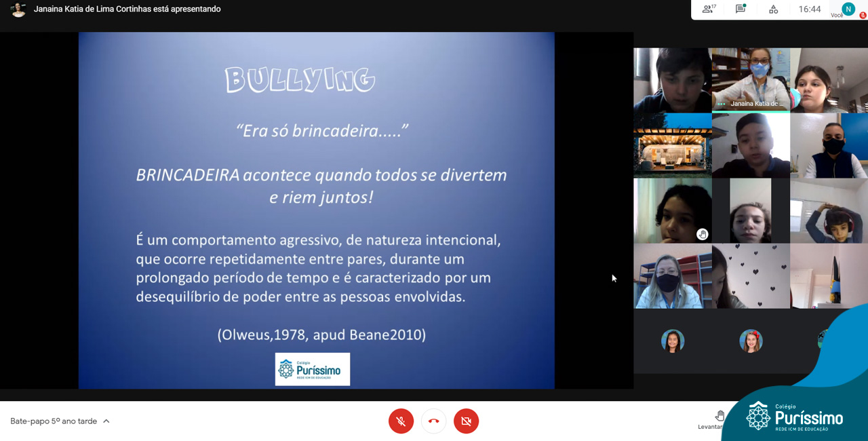Viewport: 868px width, 441px height.
Task: Unmute the microphone
Action: [401, 421]
